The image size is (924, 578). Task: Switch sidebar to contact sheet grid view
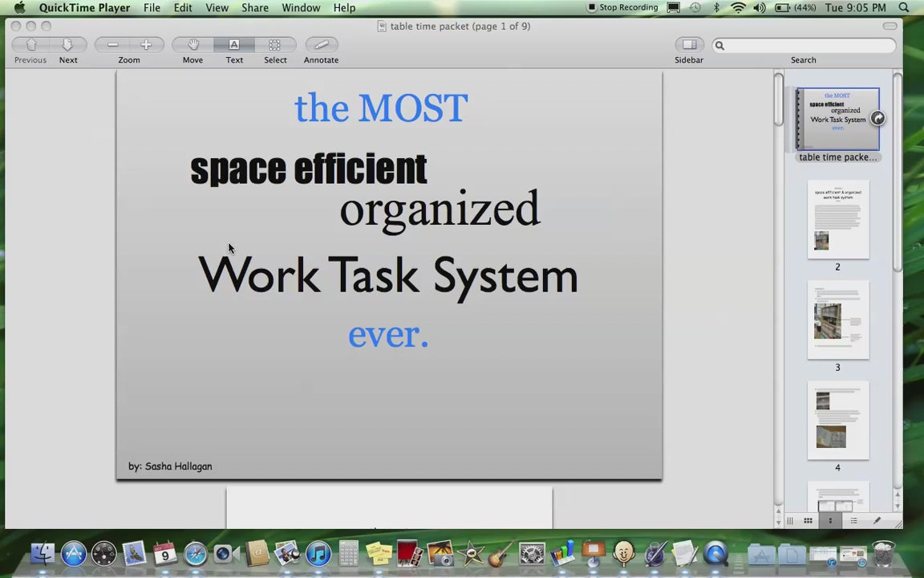click(808, 520)
